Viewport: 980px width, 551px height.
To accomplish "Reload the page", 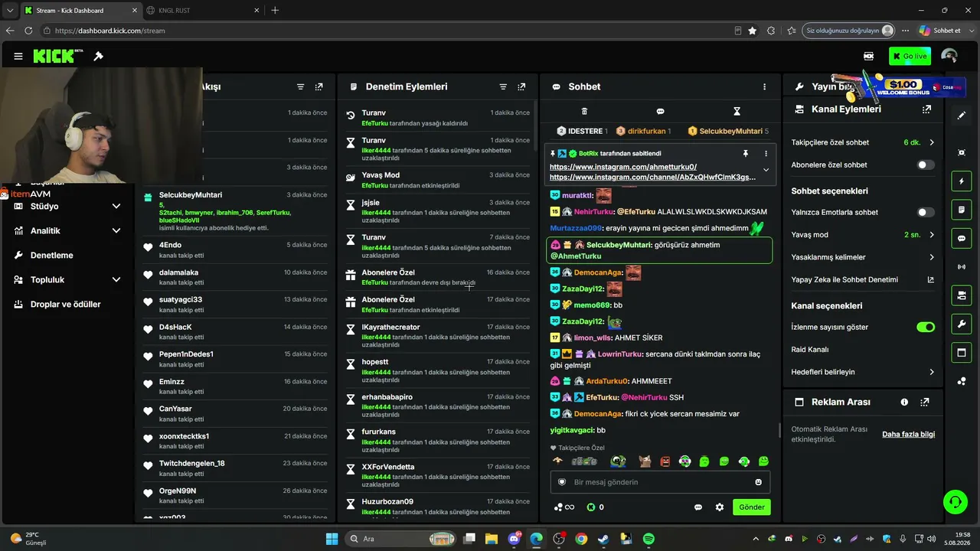I will click(x=28, y=31).
